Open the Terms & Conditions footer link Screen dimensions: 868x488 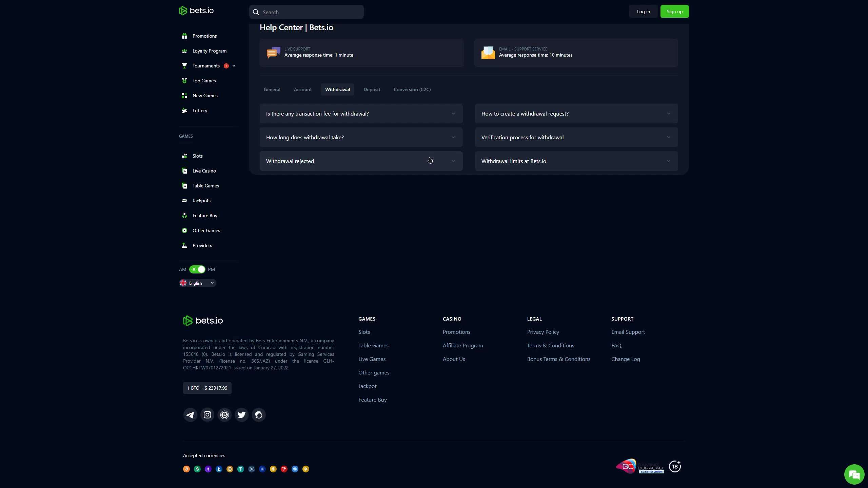click(551, 346)
